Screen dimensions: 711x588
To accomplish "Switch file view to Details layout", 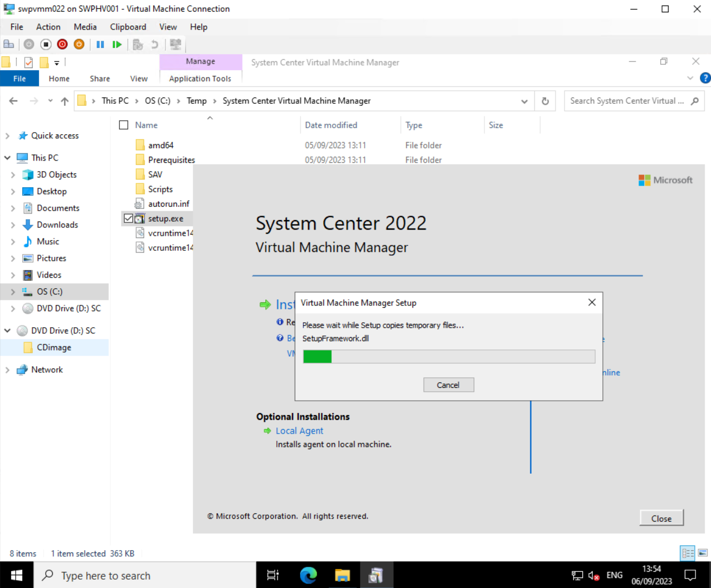I will [x=688, y=553].
